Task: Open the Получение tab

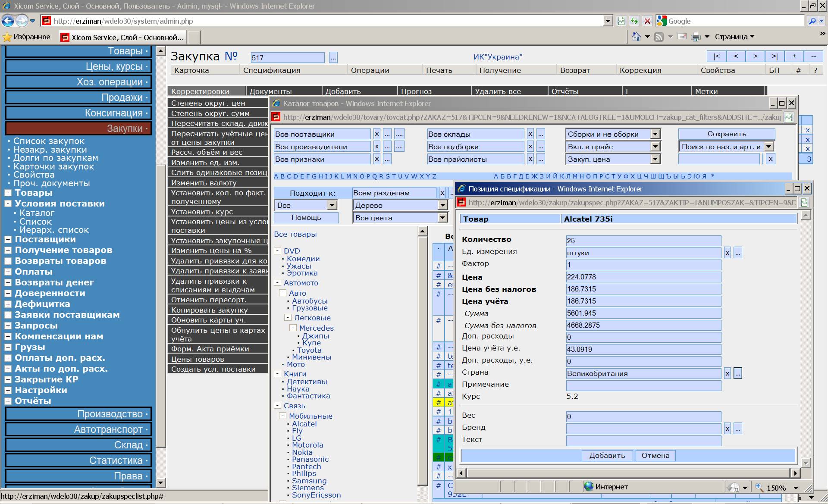Action: 500,70
